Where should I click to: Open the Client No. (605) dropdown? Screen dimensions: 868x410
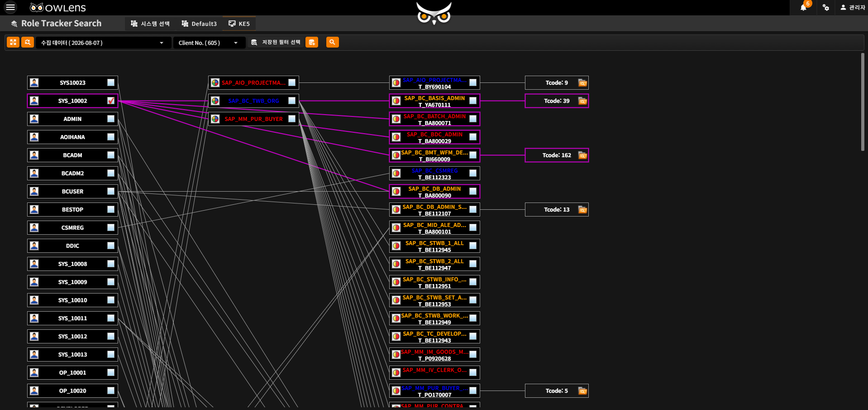209,43
